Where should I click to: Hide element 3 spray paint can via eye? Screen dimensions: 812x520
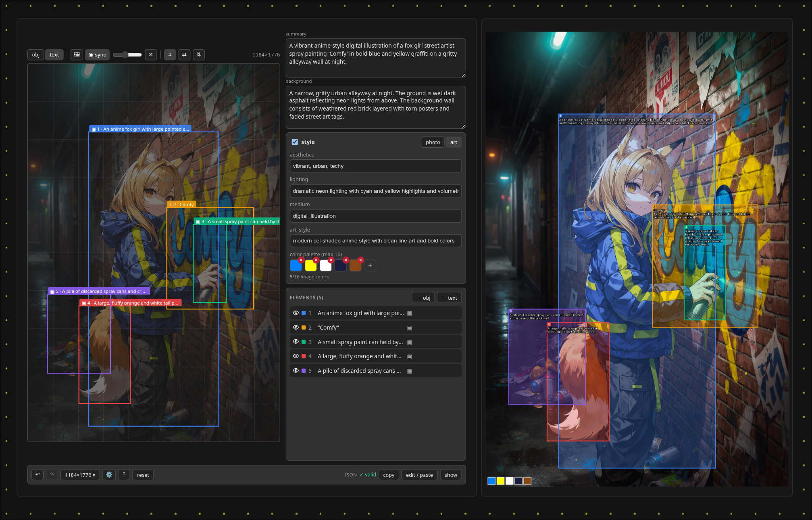click(x=296, y=342)
